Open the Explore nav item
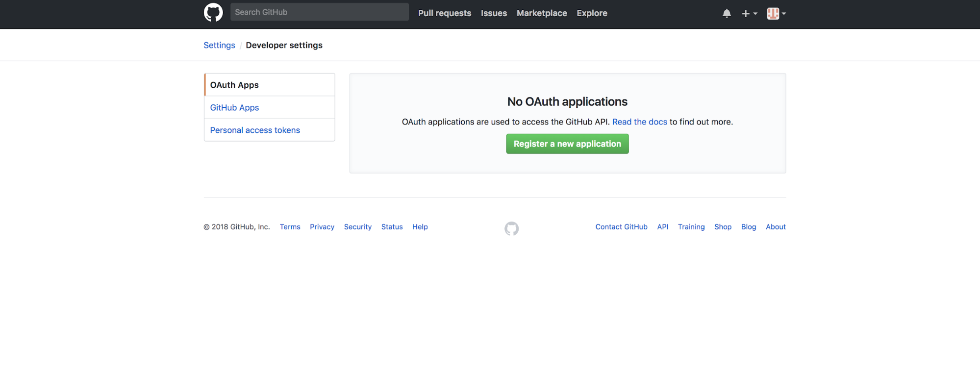Viewport: 980px width, 370px height. (x=592, y=13)
